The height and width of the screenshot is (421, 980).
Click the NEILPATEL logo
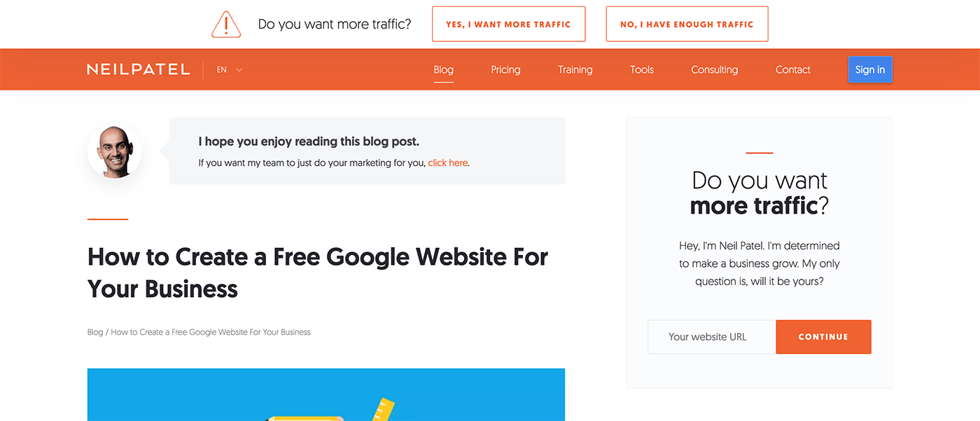(x=137, y=69)
